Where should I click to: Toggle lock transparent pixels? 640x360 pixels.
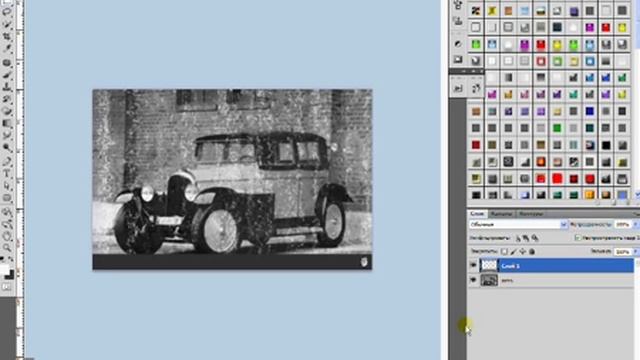[x=504, y=251]
